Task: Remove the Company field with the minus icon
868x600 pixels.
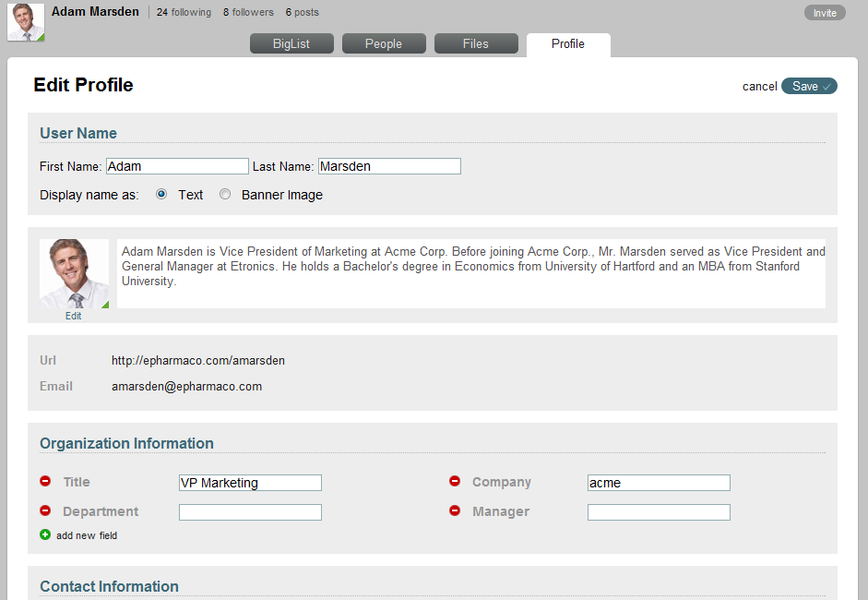Action: (x=454, y=481)
